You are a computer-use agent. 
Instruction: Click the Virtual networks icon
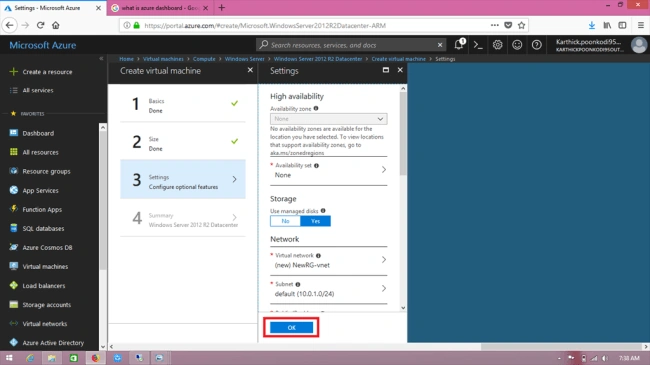[x=14, y=324]
